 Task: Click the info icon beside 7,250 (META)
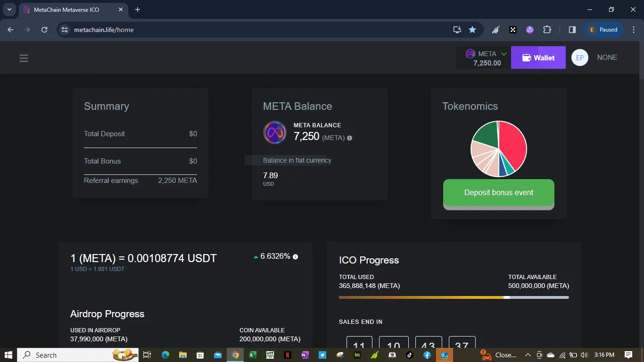(x=349, y=138)
